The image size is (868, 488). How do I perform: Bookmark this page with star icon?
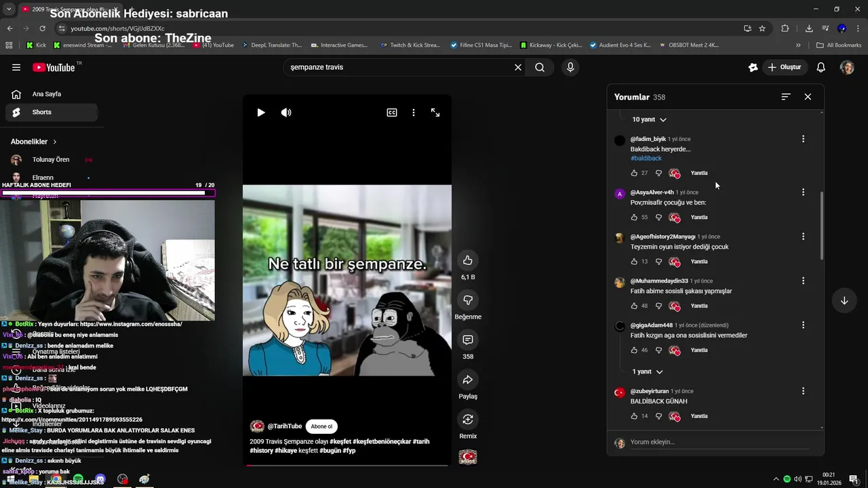762,28
